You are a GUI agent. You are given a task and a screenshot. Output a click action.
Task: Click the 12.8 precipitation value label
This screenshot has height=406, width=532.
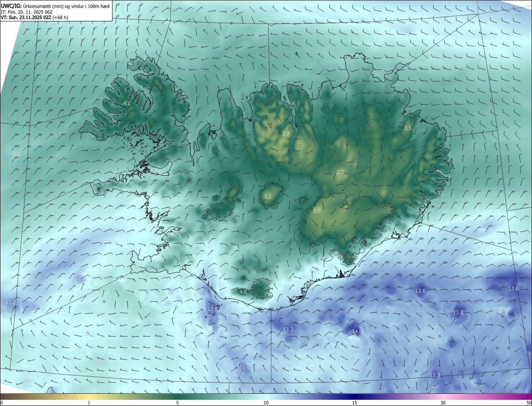pos(212,309)
